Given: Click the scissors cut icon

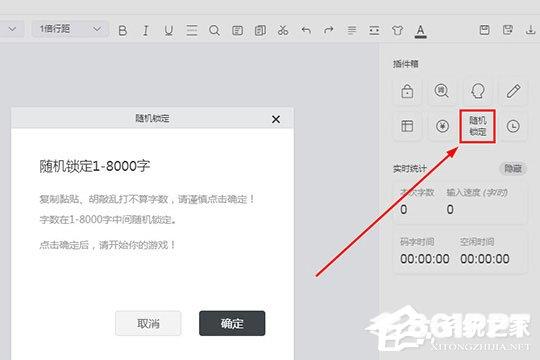Looking at the screenshot, I should coord(283,30).
